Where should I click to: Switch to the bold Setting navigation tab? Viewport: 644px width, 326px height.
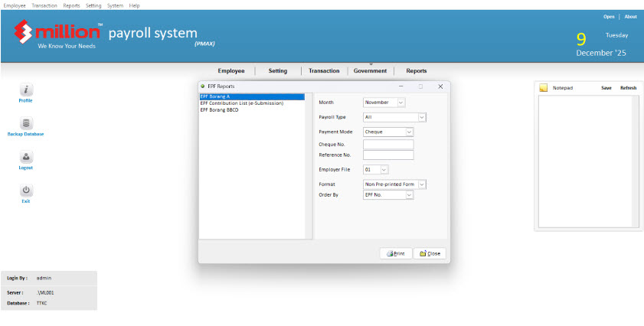278,70
